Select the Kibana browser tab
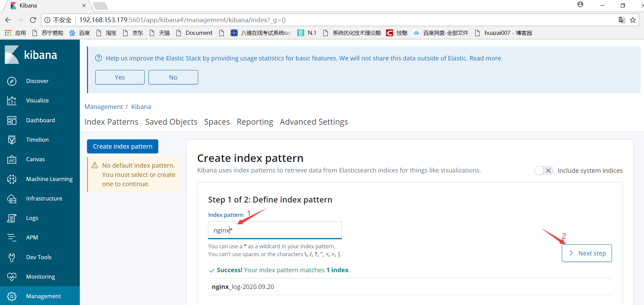 (x=48, y=5)
